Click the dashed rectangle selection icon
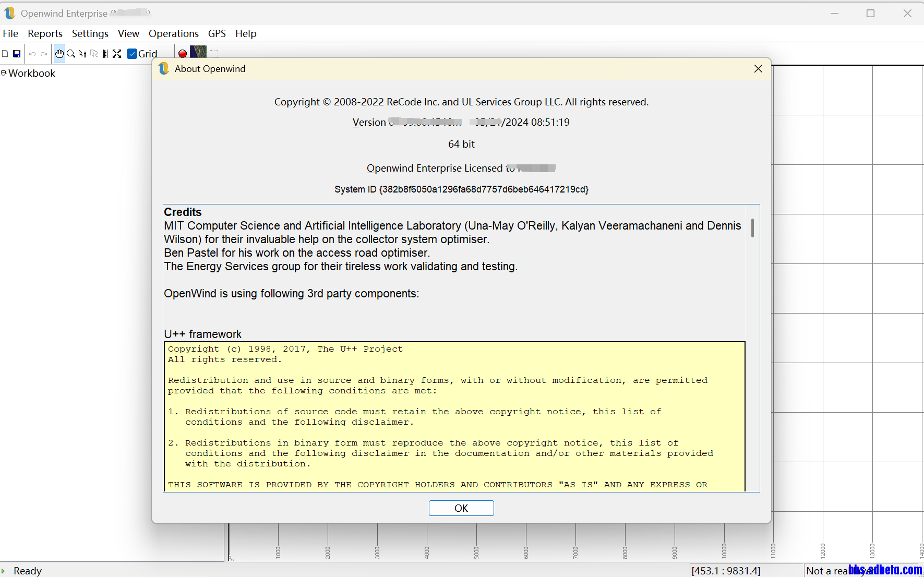Viewport: 924px width, 577px height. point(214,54)
